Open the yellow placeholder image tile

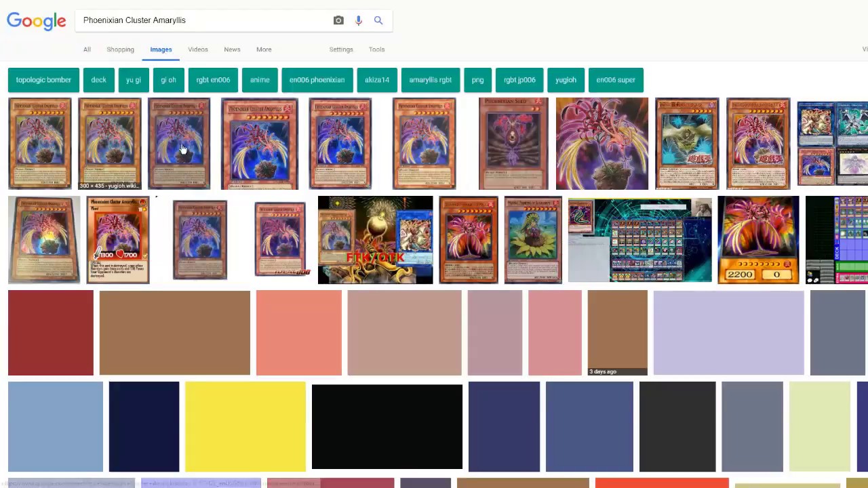point(245,426)
